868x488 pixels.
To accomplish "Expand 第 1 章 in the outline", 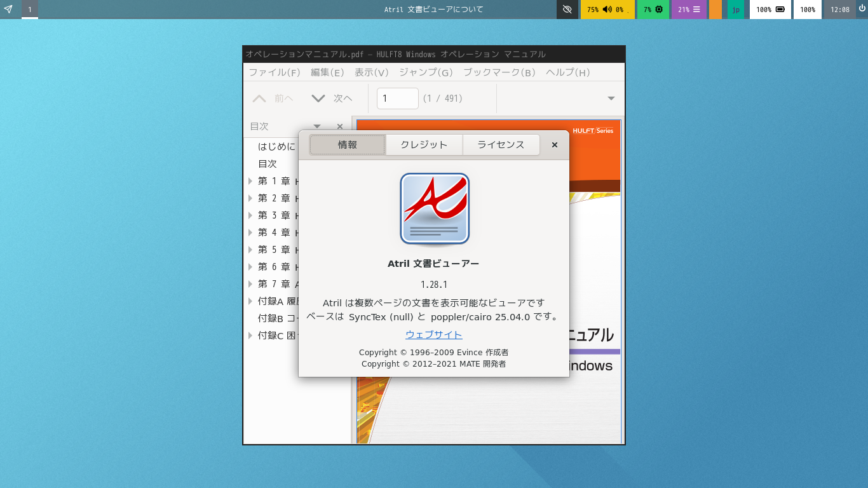I will [x=250, y=181].
